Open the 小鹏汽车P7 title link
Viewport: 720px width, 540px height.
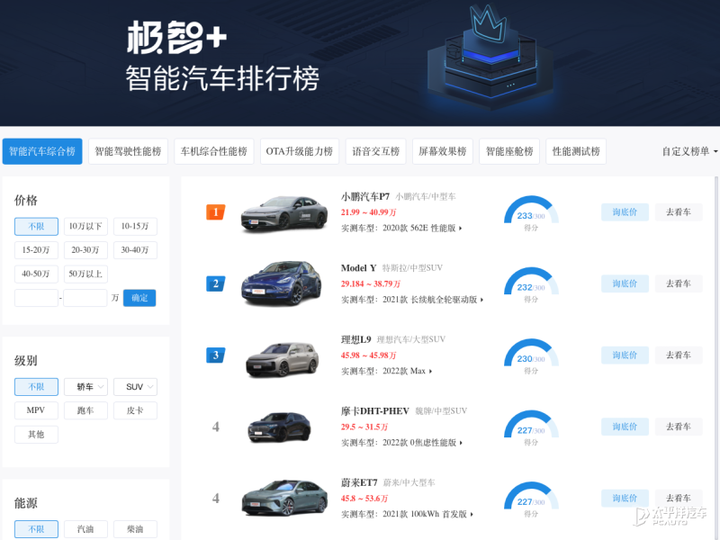(365, 197)
